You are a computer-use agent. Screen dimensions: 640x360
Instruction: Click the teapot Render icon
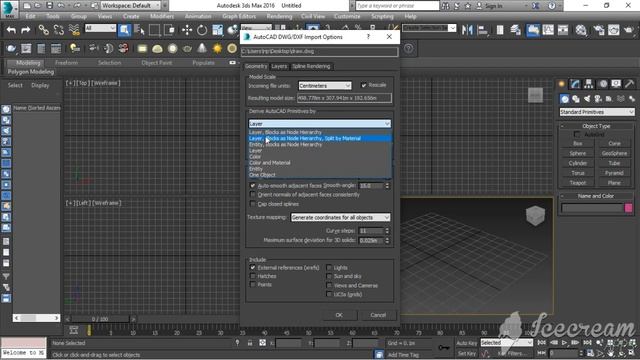(629, 30)
